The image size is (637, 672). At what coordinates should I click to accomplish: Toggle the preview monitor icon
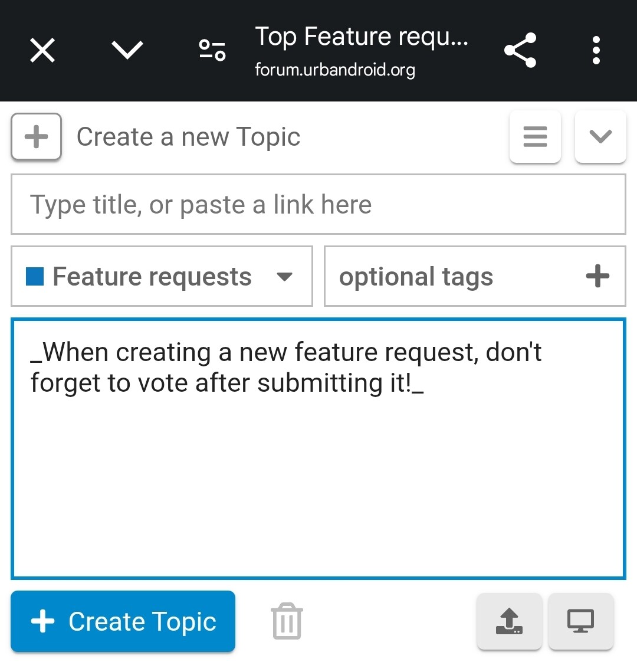pos(580,621)
